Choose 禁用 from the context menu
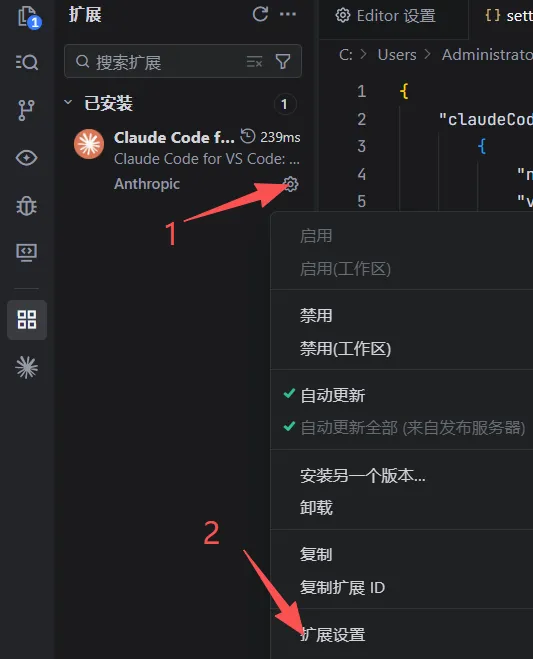Screen dimensions: 533x659 (x=316, y=316)
